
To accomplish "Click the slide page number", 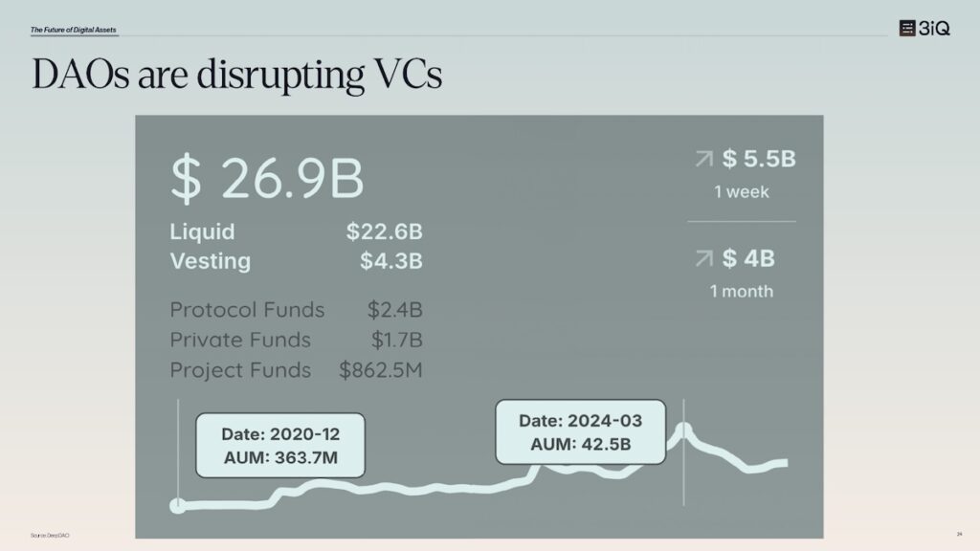I will click(x=959, y=534).
